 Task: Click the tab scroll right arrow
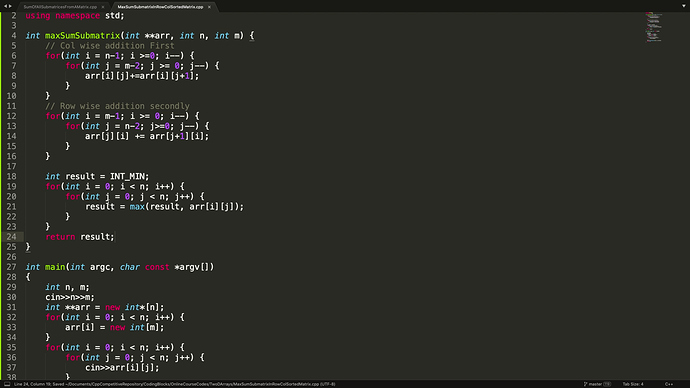pyautogui.click(x=10, y=6)
